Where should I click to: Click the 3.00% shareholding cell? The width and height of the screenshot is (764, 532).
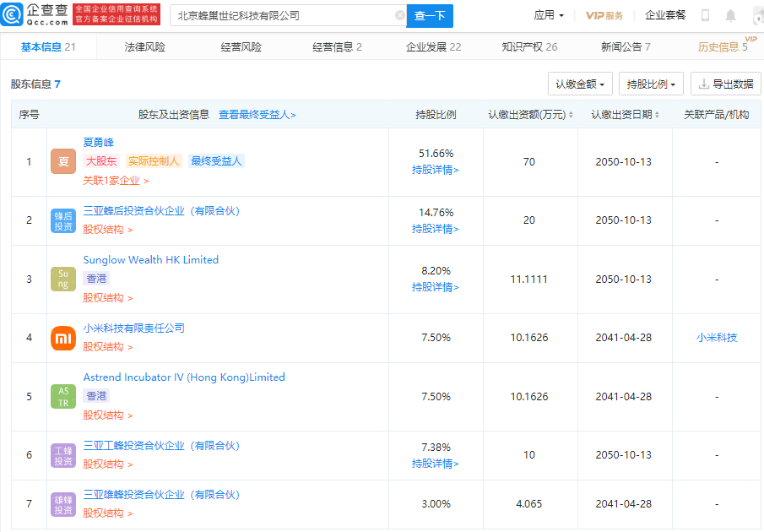coord(436,504)
